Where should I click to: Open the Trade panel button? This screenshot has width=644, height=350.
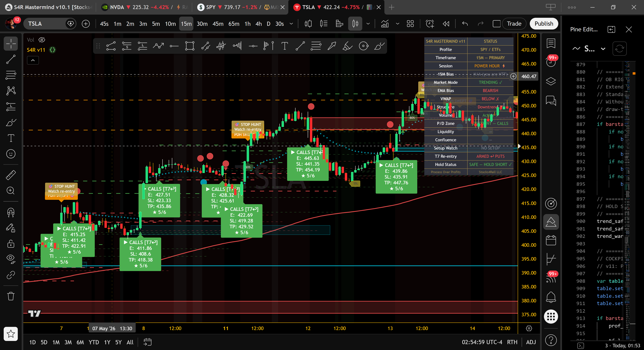[514, 24]
